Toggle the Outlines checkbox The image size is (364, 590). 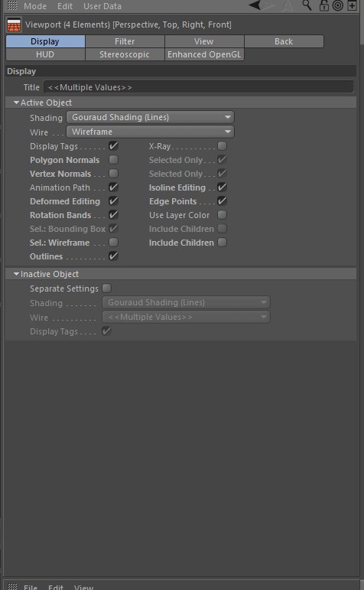point(113,256)
